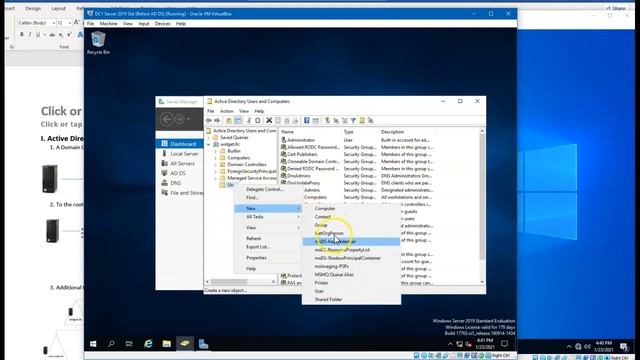Open the Machine menu in VirtualBox
This screenshot has height=360, width=640.
[x=109, y=24]
